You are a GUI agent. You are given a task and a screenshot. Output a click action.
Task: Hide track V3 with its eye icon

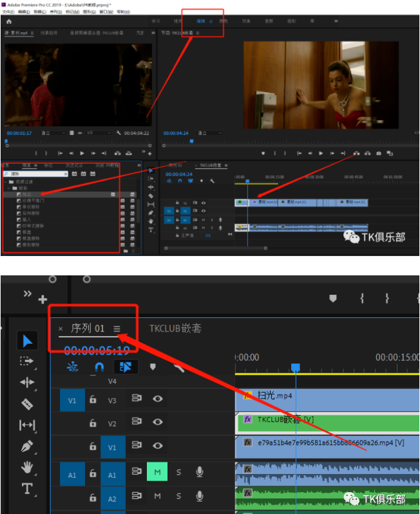click(x=157, y=399)
